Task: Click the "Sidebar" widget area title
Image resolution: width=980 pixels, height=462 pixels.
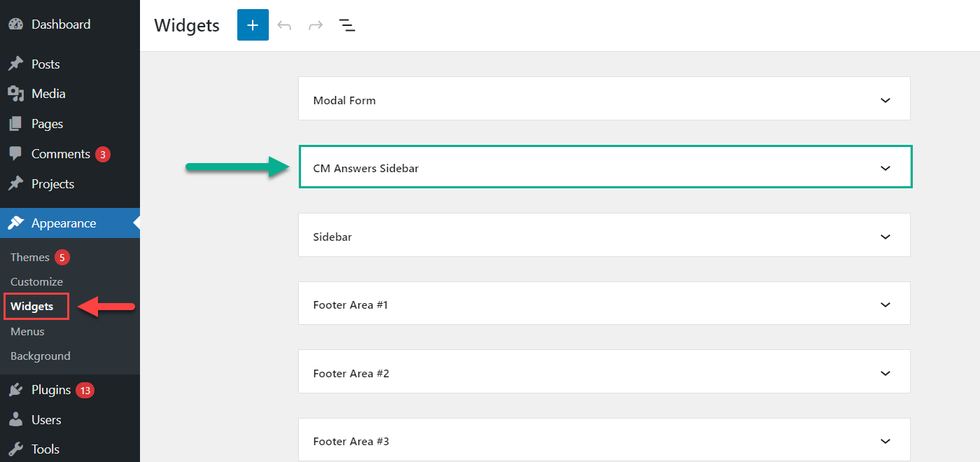Action: tap(332, 237)
